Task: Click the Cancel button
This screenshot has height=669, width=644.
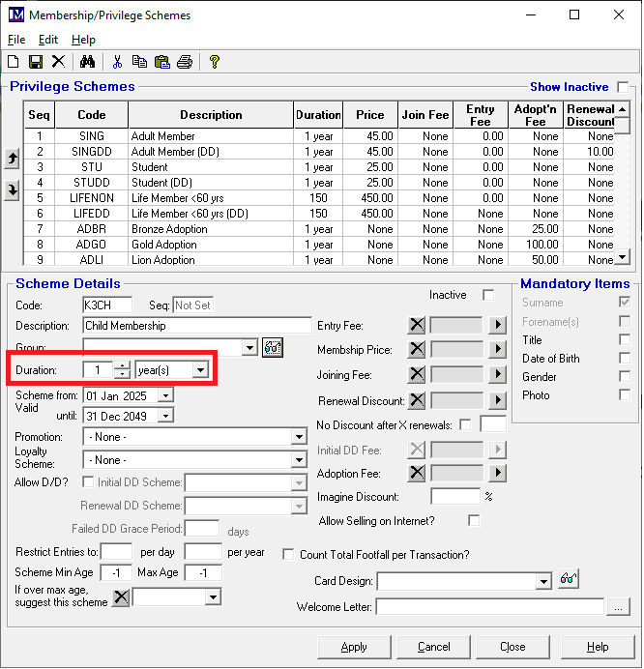Action: [434, 647]
